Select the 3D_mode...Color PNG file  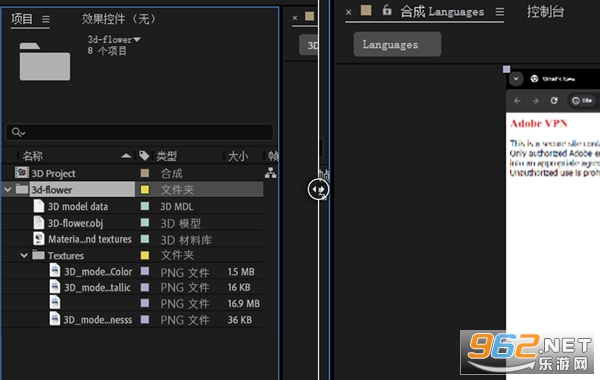coord(98,272)
